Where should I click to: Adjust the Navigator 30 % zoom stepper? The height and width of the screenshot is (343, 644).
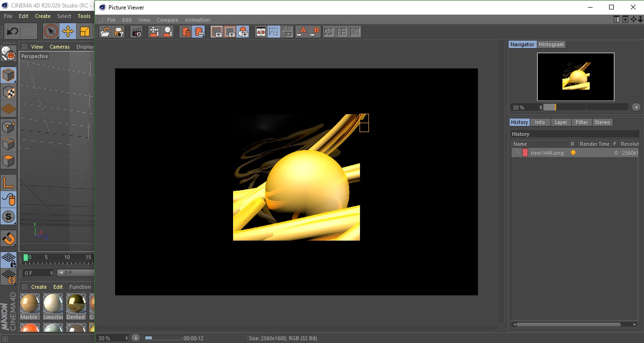pos(541,108)
